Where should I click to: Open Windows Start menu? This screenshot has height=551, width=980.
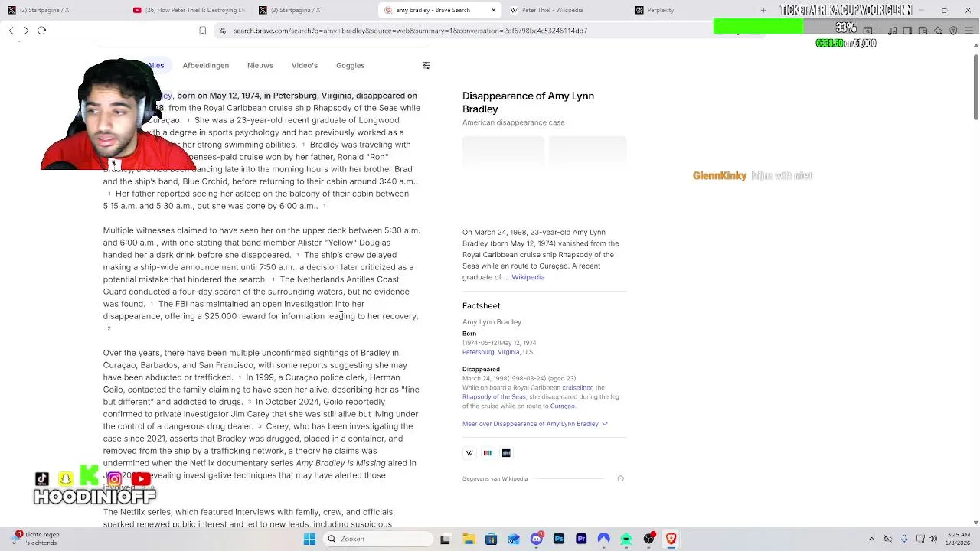coord(309,539)
